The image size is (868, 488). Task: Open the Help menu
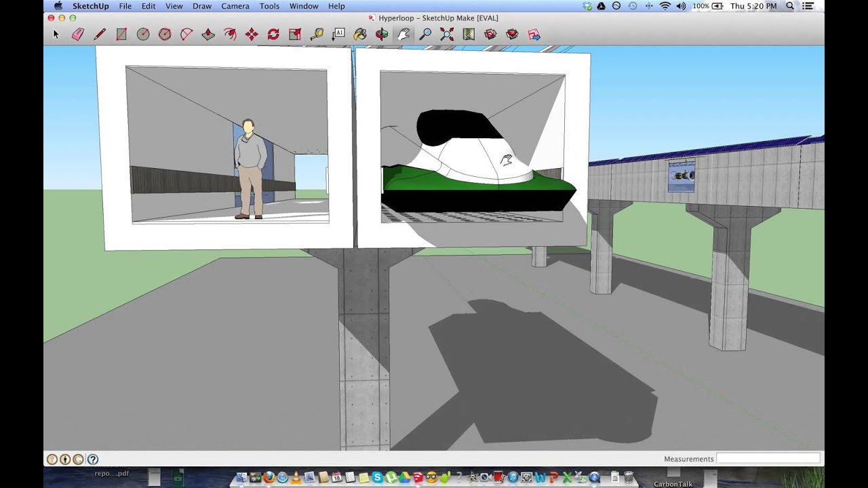pos(336,6)
